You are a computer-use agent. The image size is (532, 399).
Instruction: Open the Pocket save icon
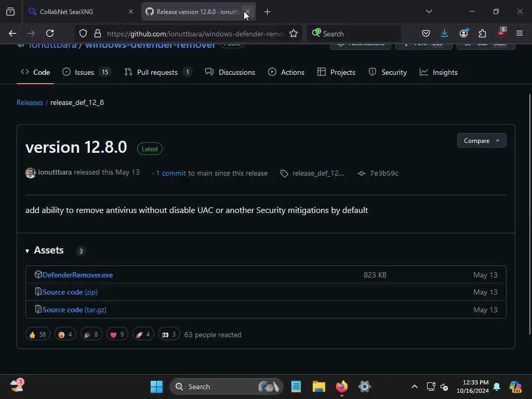pyautogui.click(x=426, y=34)
